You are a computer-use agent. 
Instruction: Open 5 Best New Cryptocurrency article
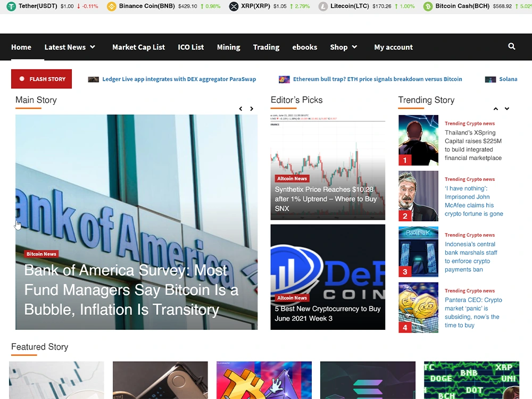[327, 313]
